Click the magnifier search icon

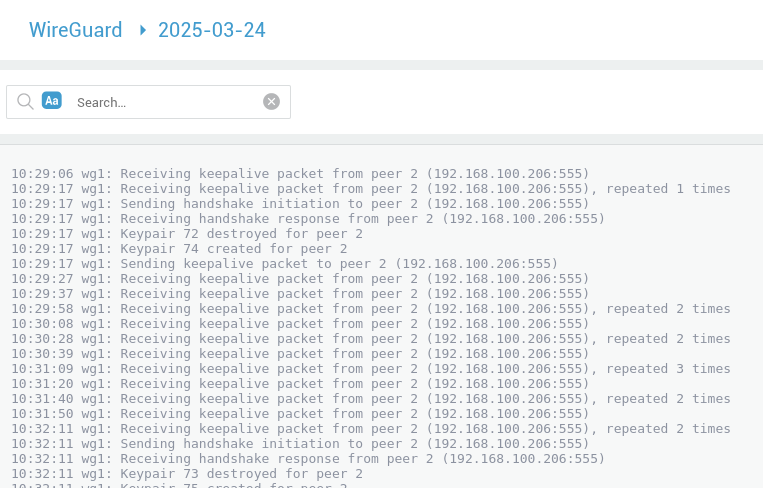[25, 102]
